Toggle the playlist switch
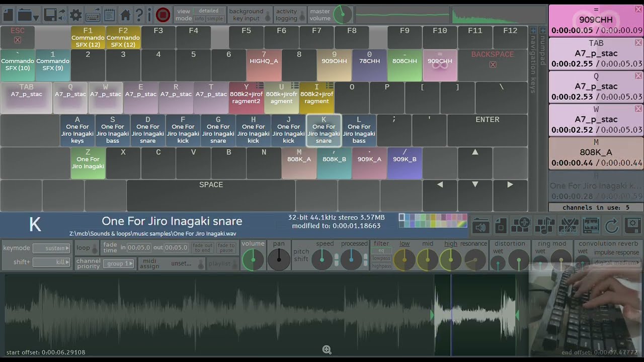 (234, 263)
